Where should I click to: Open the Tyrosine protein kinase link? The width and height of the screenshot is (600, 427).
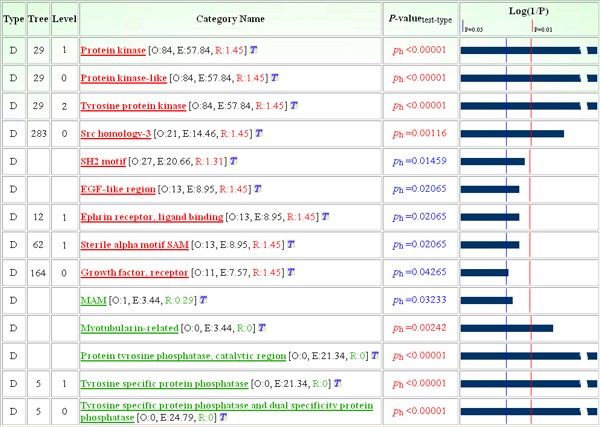[133, 106]
